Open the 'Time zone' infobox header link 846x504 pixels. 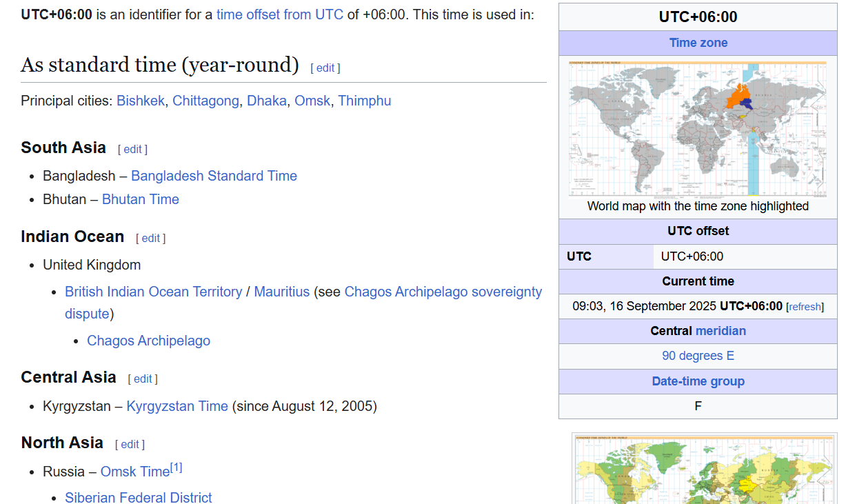click(698, 43)
